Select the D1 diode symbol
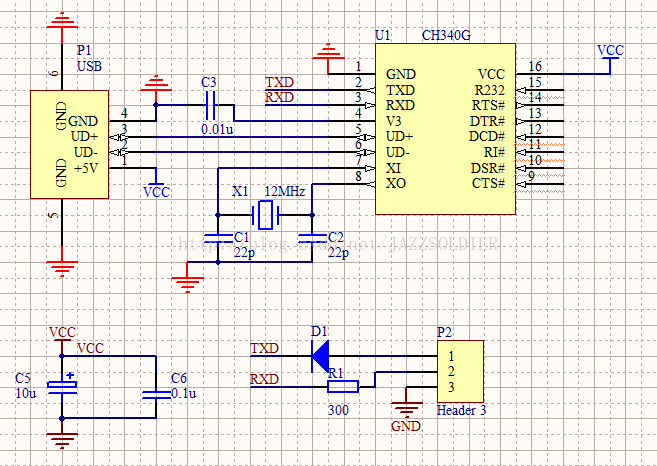 pyautogui.click(x=320, y=356)
